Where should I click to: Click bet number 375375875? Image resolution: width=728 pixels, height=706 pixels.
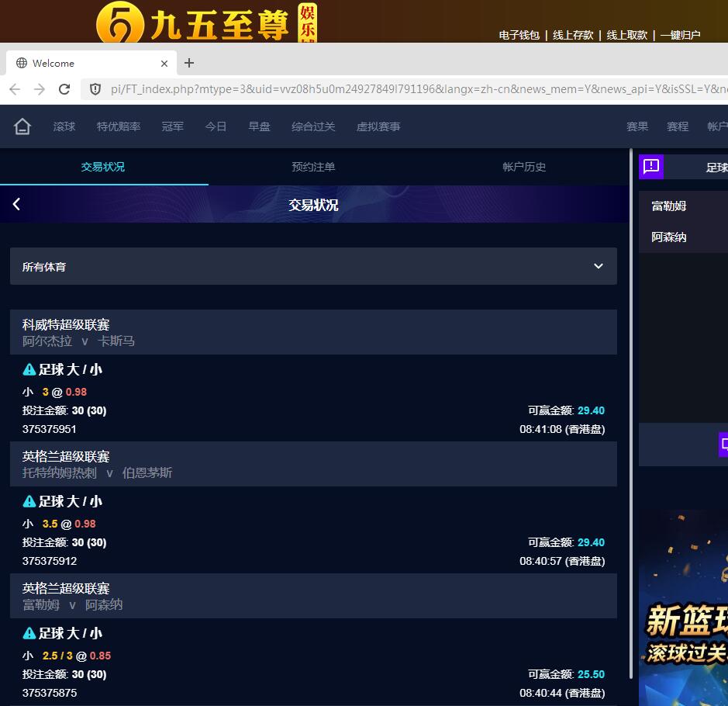[x=49, y=693]
